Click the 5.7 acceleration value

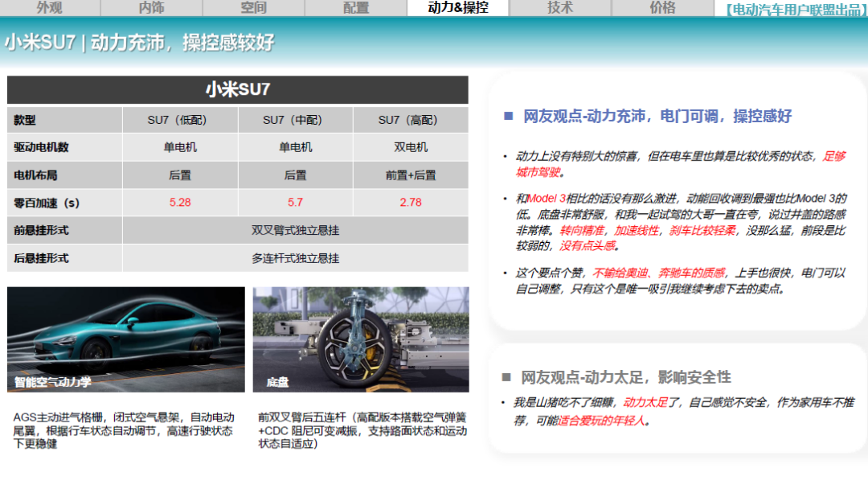[x=296, y=203]
